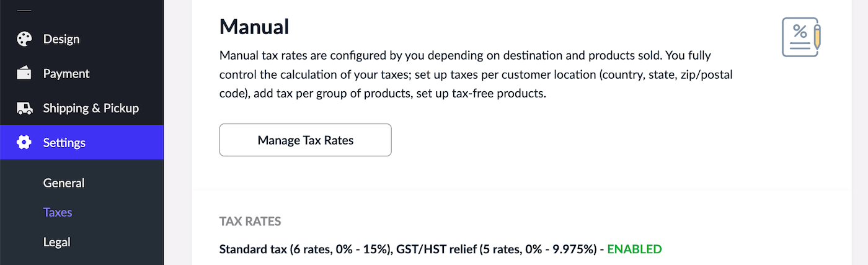Screen dimensions: 868x265
Task: Select the Taxes settings subpage
Action: (x=58, y=212)
